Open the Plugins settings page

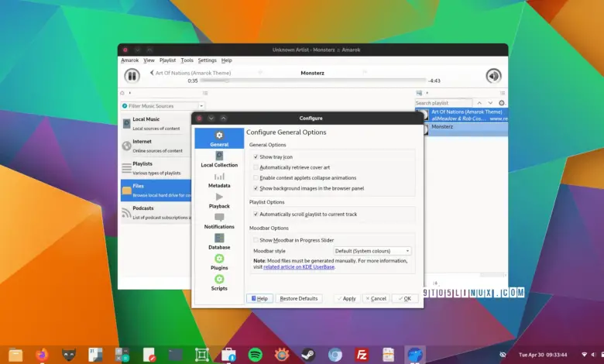pos(219,263)
